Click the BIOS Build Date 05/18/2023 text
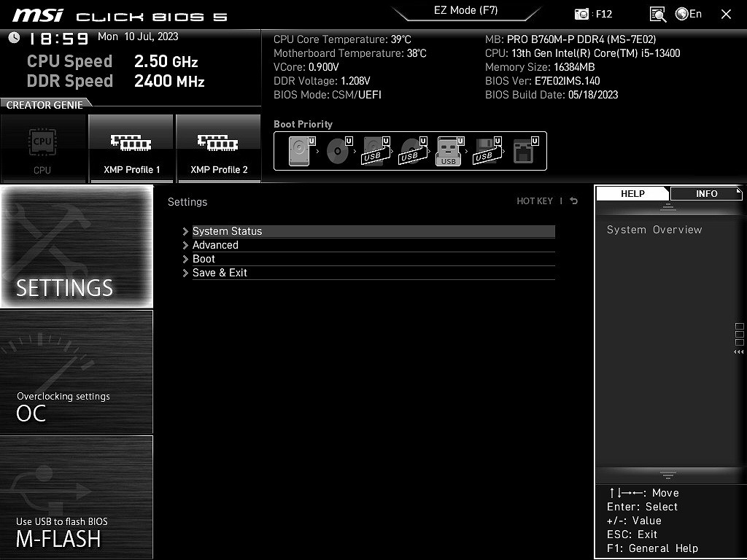Screen dimensions: 747x560 [x=551, y=95]
